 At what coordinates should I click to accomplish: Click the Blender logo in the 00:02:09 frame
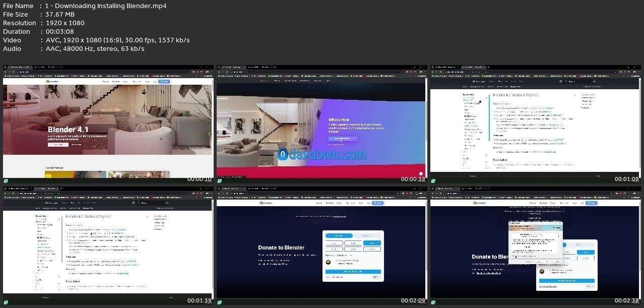click(266, 203)
